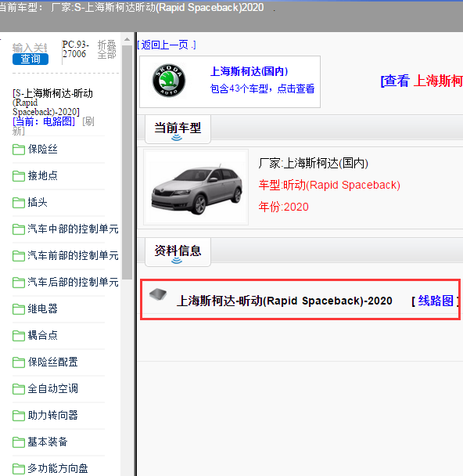Open the 线路图 link
This screenshot has height=476, width=463.
click(x=436, y=301)
